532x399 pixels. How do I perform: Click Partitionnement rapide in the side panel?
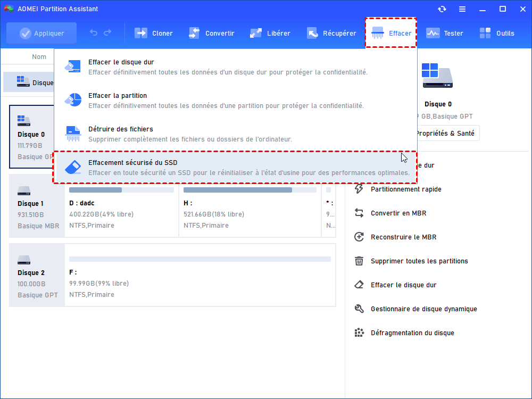click(x=405, y=189)
